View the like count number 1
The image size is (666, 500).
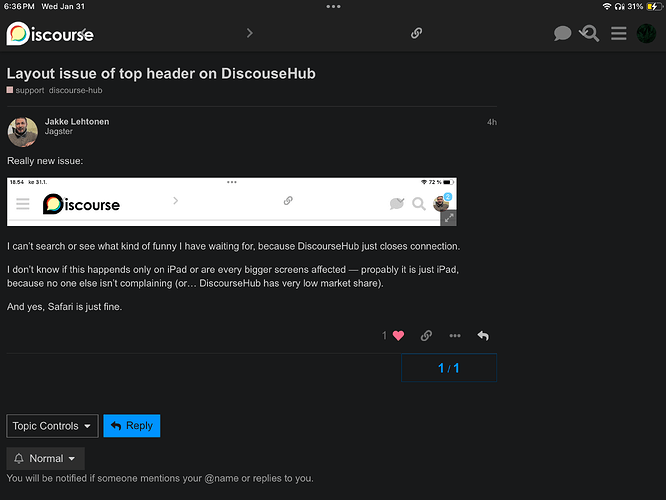pos(384,336)
